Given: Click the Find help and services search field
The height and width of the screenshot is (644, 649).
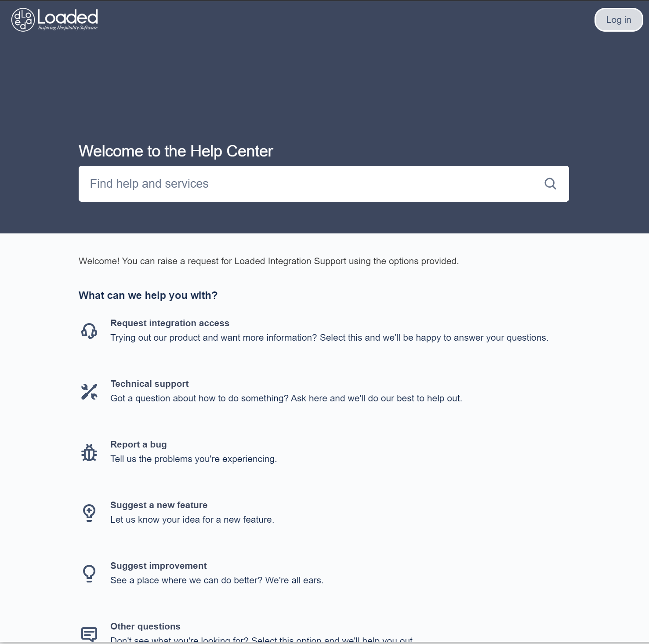Looking at the screenshot, I should (308, 184).
